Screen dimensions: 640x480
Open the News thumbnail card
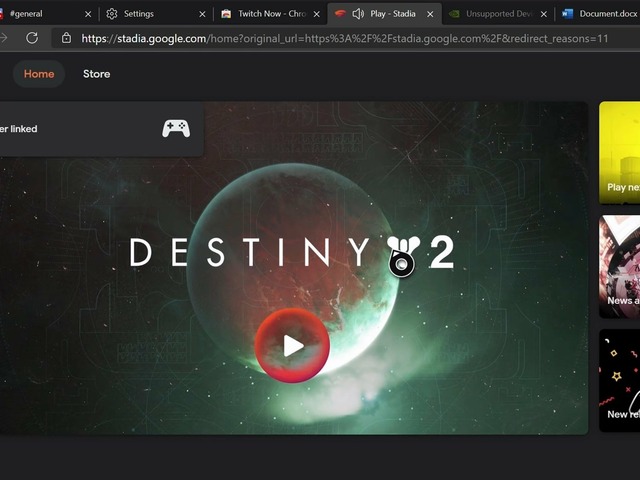pos(619,266)
